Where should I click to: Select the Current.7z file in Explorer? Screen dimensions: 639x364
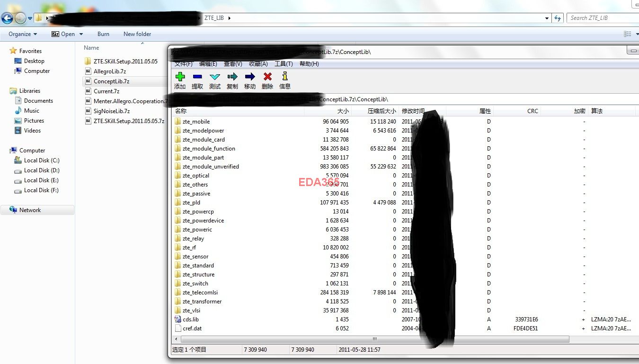106,91
